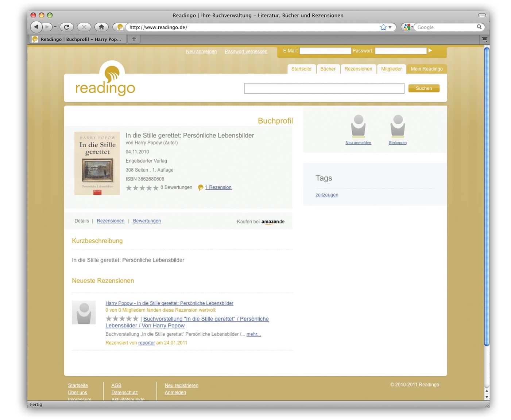Click the scrollbar down arrow
Image resolution: width=511 pixels, height=420 pixels.
pos(487,397)
